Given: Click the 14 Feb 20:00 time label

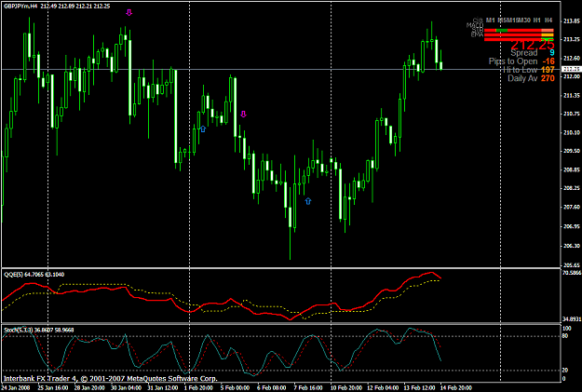Looking at the screenshot, I should pos(456,387).
